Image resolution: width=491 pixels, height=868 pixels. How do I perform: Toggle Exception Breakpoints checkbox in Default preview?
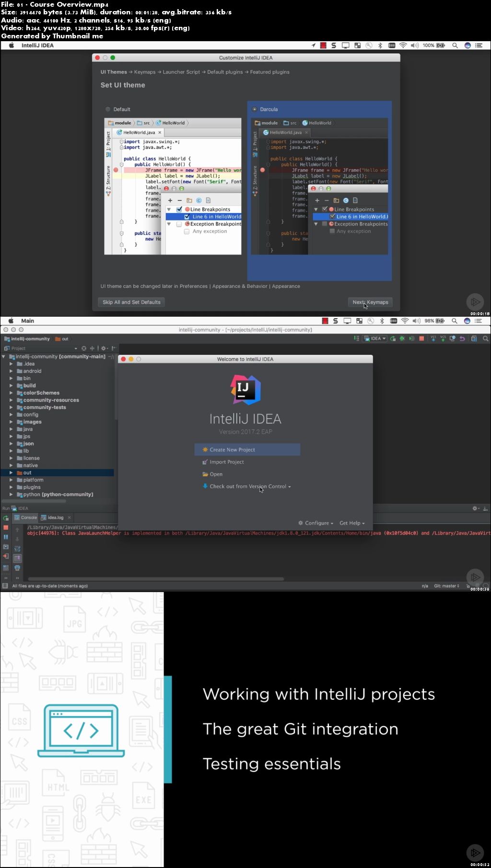(x=179, y=224)
